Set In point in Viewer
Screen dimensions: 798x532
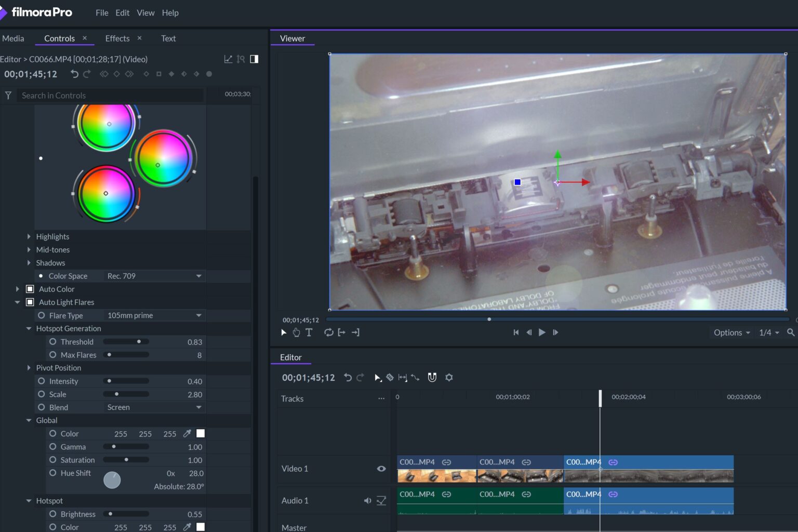coord(342,332)
